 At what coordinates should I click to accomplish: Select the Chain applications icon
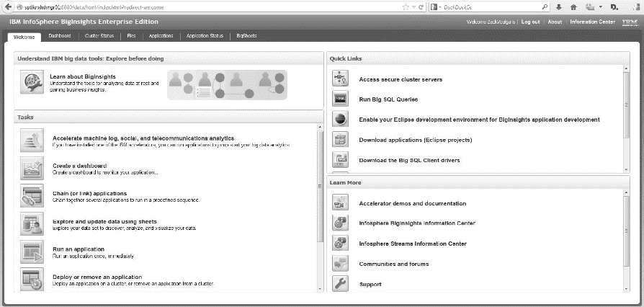click(32, 195)
